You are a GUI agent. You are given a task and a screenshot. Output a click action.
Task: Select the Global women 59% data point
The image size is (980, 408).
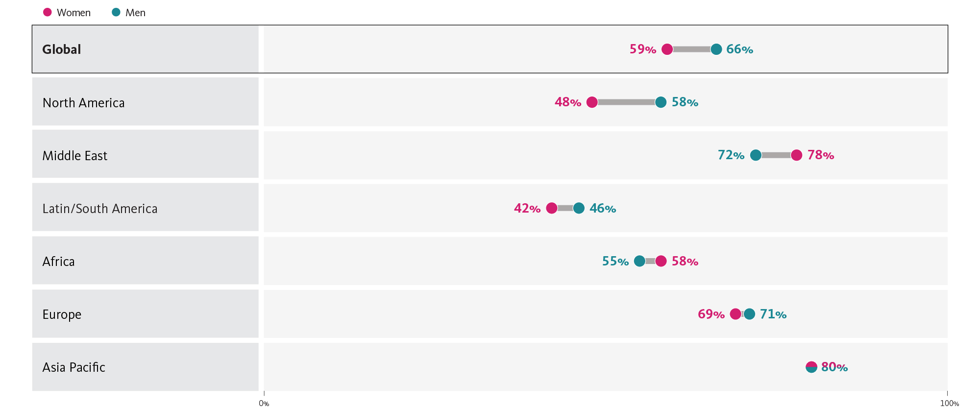pos(667,49)
